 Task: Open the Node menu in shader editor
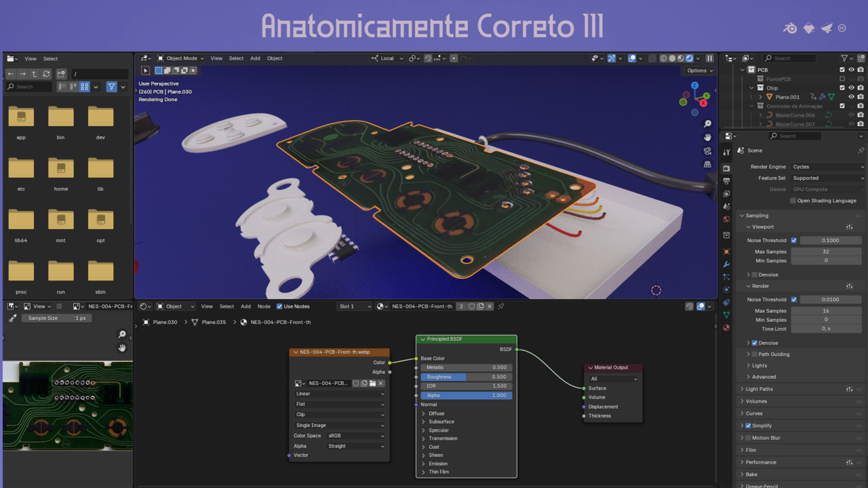coord(264,306)
